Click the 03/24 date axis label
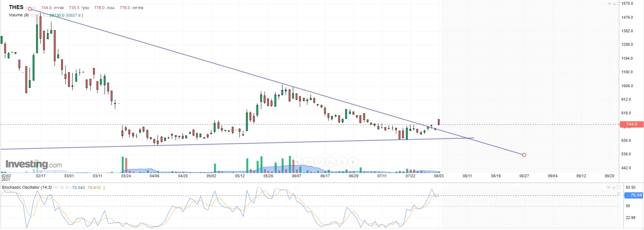 [126, 176]
